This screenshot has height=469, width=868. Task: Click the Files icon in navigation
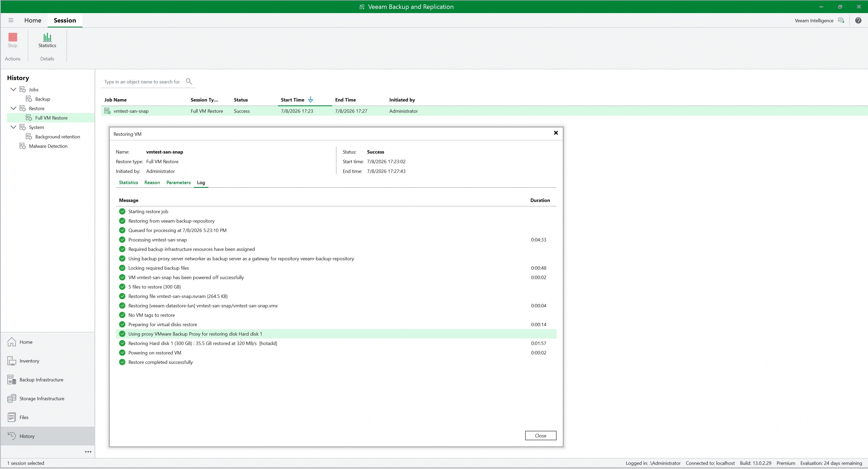12,417
